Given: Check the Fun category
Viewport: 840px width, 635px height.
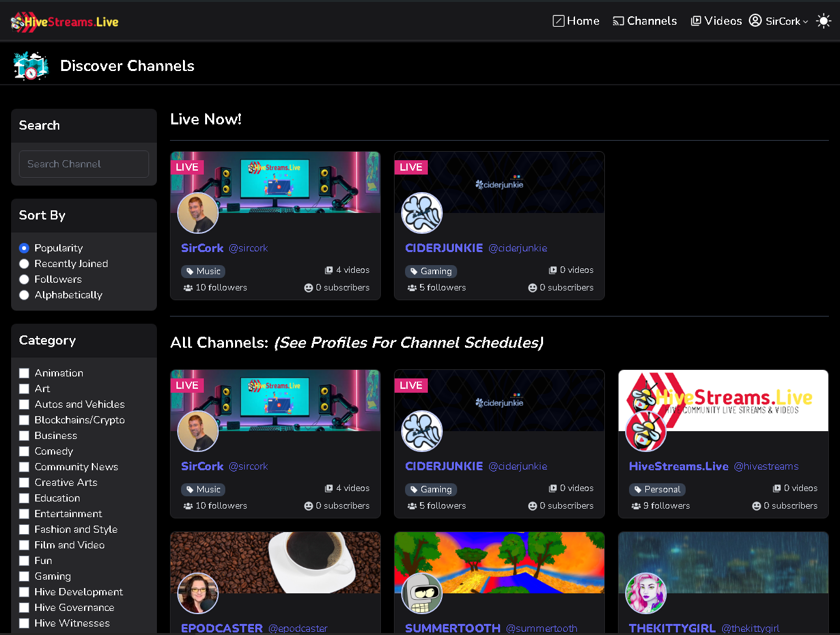Looking at the screenshot, I should point(24,561).
